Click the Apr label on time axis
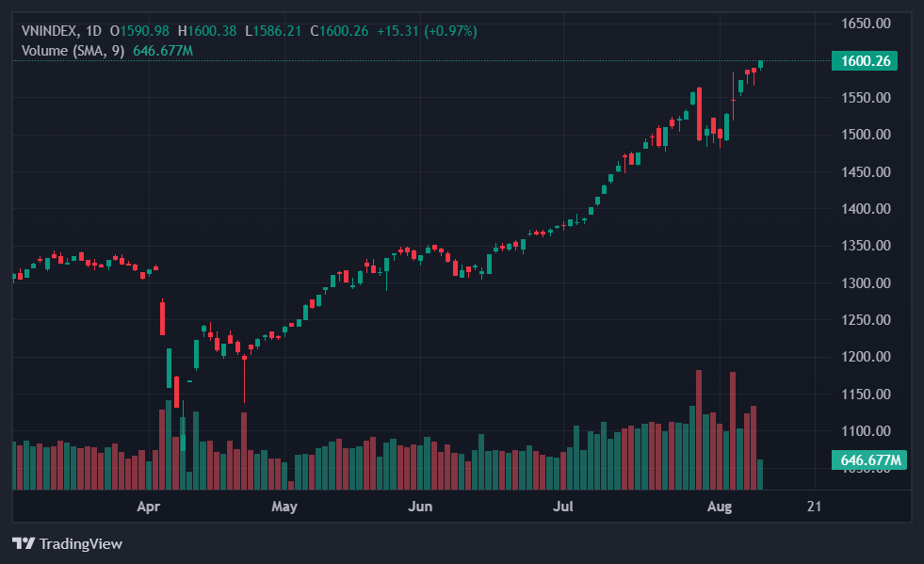This screenshot has height=564, width=924. click(x=149, y=507)
